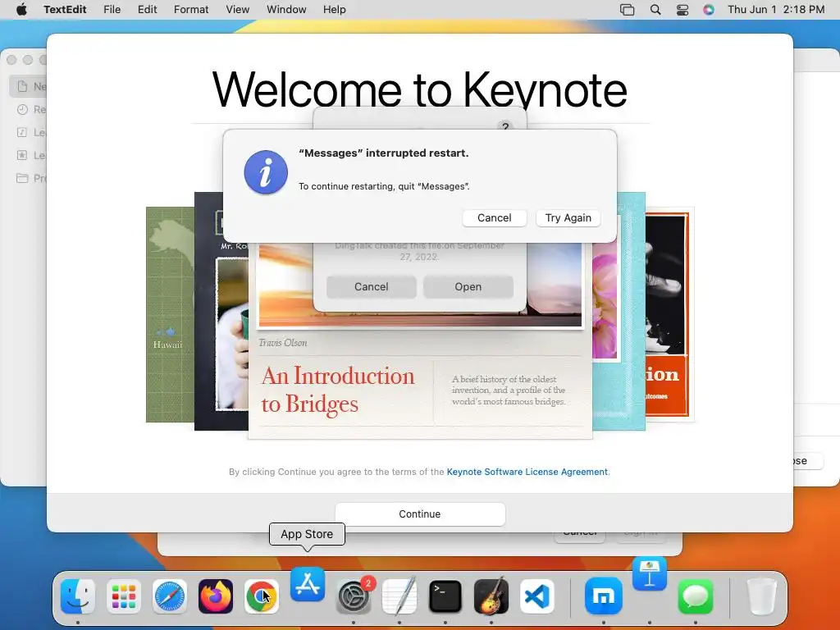Open Visual Studio Code in dock
Viewport: 840px width, 630px height.
point(537,596)
